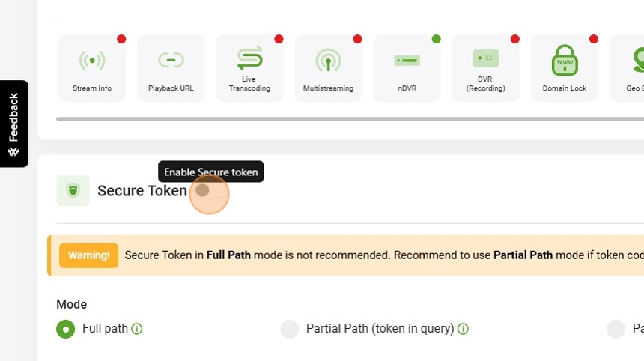The image size is (644, 361).
Task: Enable the Secure Token switch
Action: (x=210, y=191)
